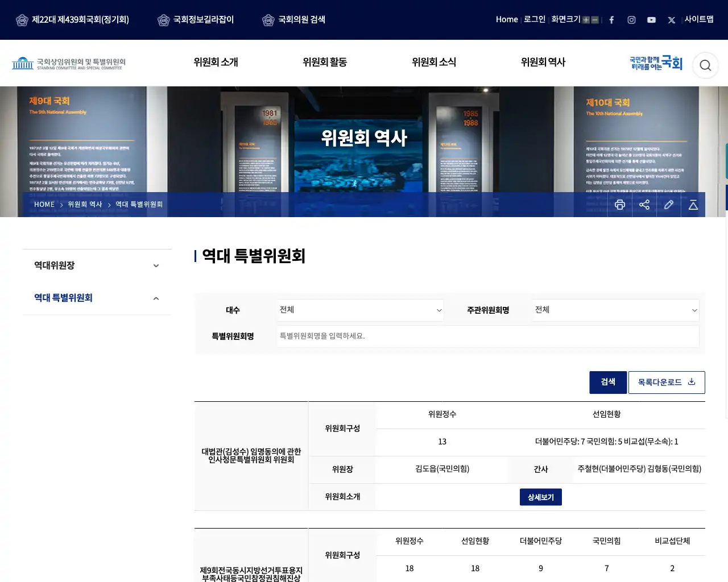Open the Facebook icon link
Viewport: 728px width, 582px height.
pyautogui.click(x=611, y=20)
